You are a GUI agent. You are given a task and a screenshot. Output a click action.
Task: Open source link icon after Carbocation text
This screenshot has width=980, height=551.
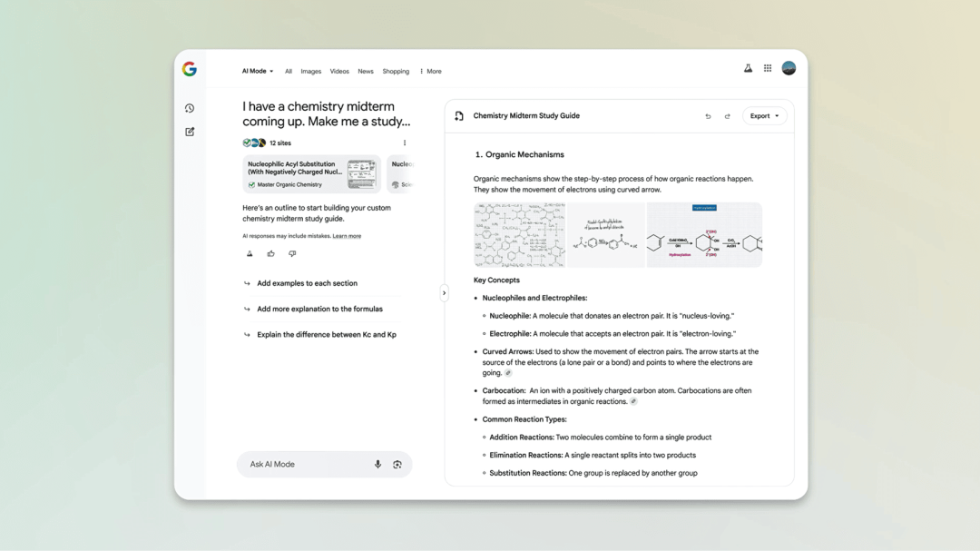(633, 401)
